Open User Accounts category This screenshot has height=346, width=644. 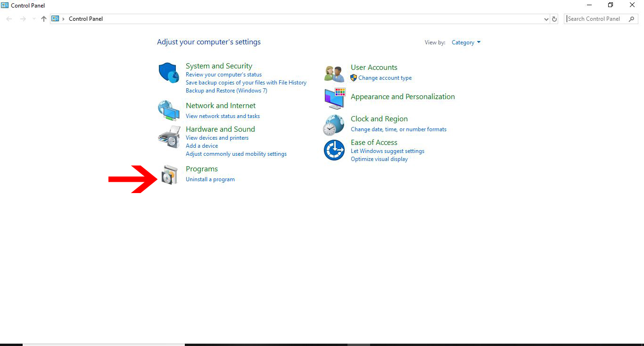point(374,68)
